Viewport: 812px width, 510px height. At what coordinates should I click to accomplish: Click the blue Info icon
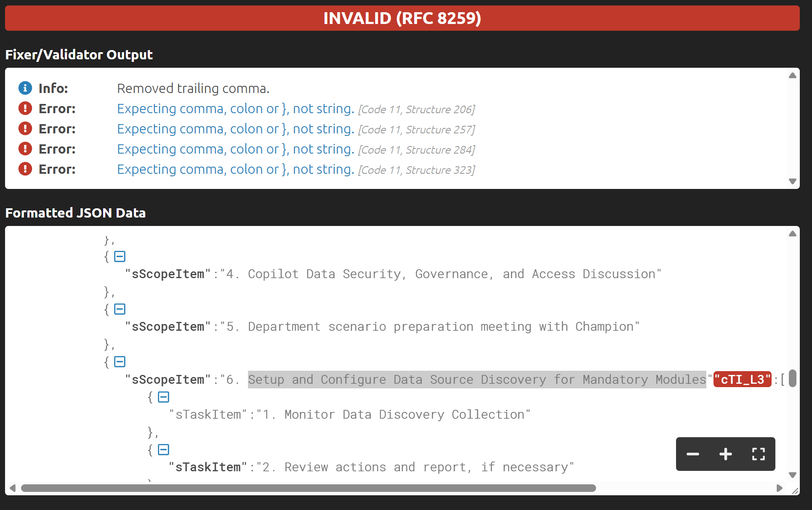[25, 88]
